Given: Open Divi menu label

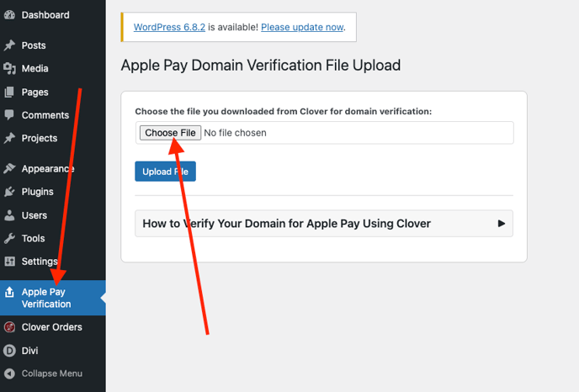Looking at the screenshot, I should pos(29,351).
